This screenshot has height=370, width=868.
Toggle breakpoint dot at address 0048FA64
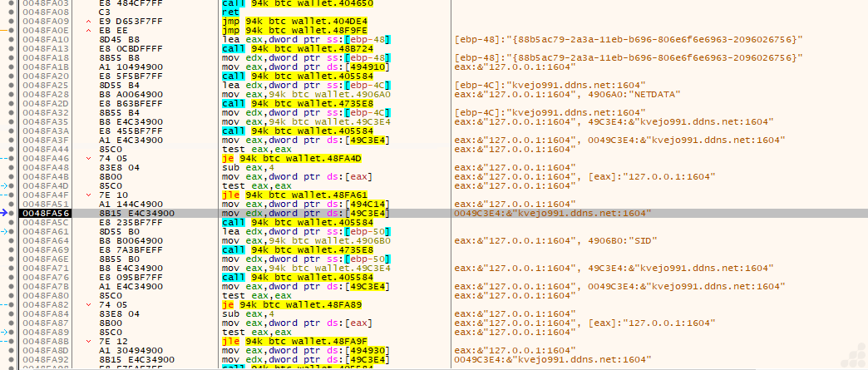(x=12, y=240)
